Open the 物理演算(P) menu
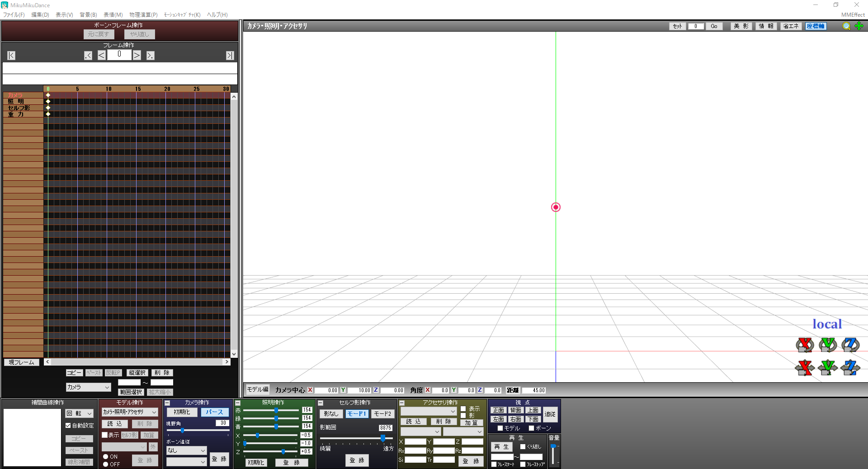 coord(143,15)
